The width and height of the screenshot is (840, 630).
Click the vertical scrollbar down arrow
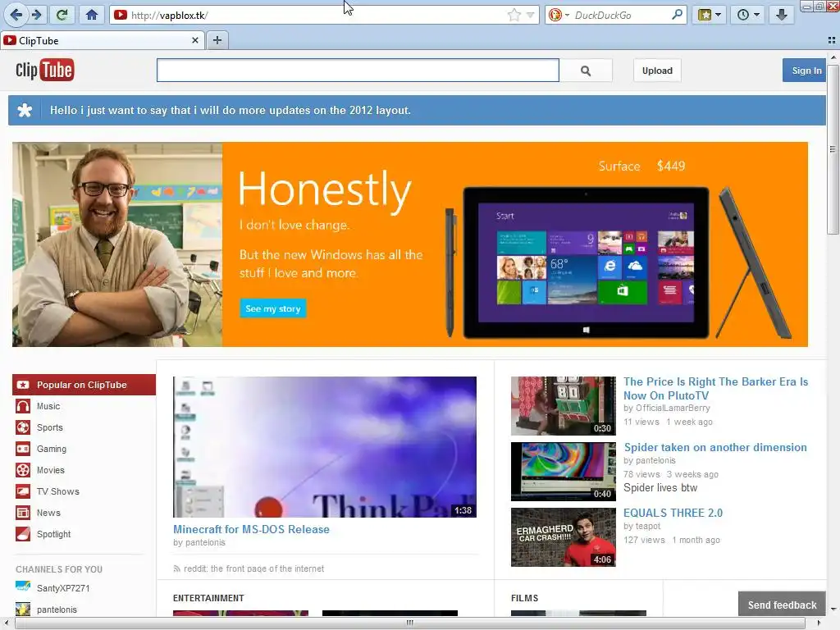tap(833, 609)
